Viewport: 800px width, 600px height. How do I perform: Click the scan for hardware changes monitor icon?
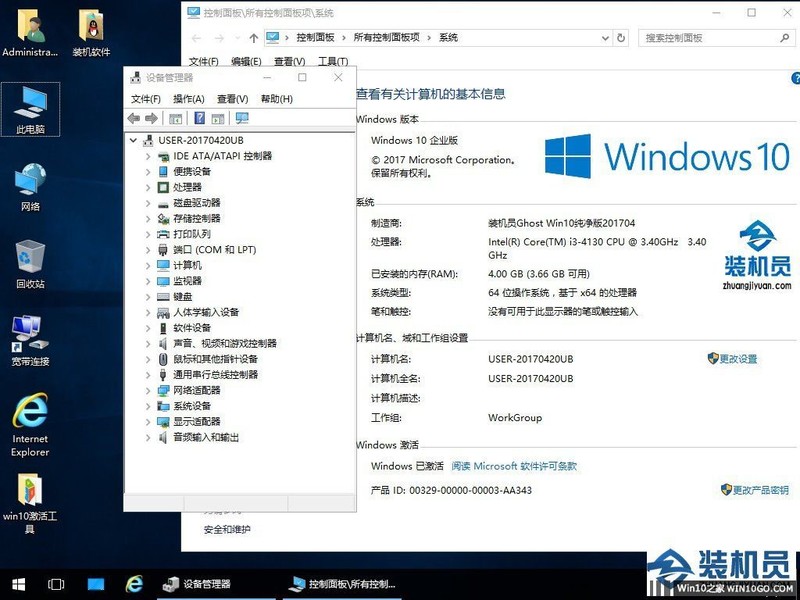[242, 118]
